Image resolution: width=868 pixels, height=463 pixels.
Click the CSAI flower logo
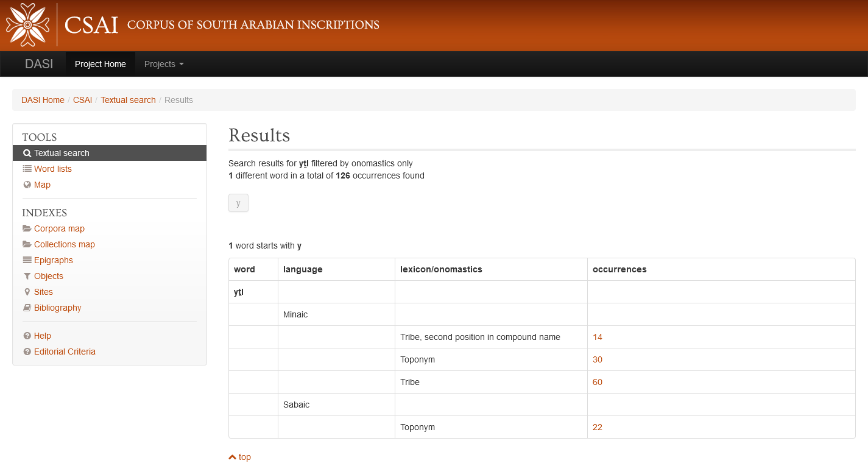coord(27,24)
